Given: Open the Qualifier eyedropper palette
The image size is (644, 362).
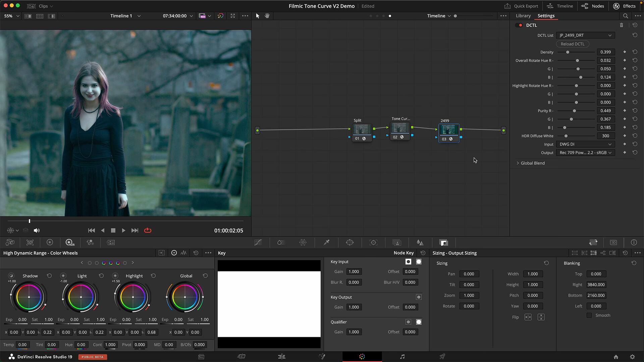Looking at the screenshot, I should (x=326, y=242).
